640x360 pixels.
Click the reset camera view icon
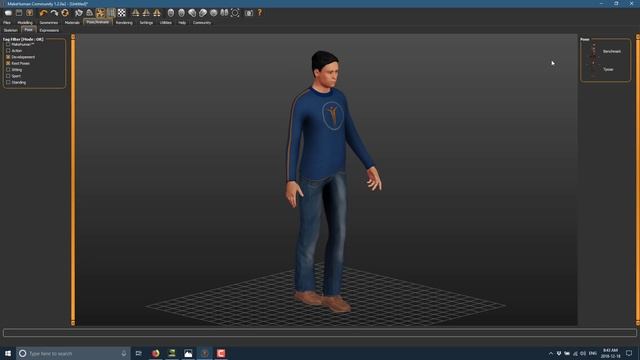(235, 13)
